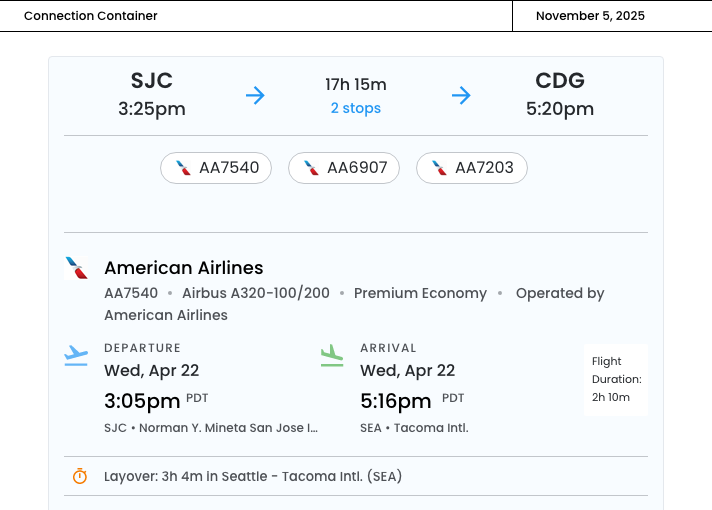Click the arrow icon after SJC

click(x=256, y=95)
